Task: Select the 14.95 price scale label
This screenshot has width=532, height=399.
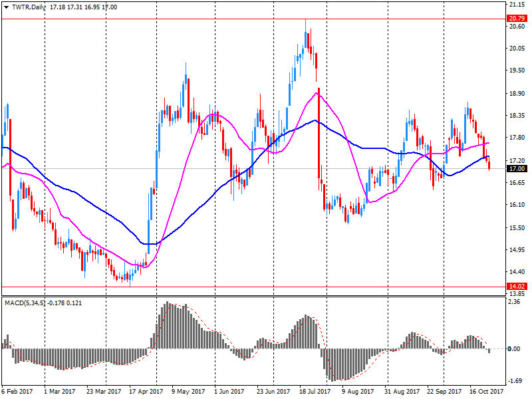Action: click(x=517, y=250)
